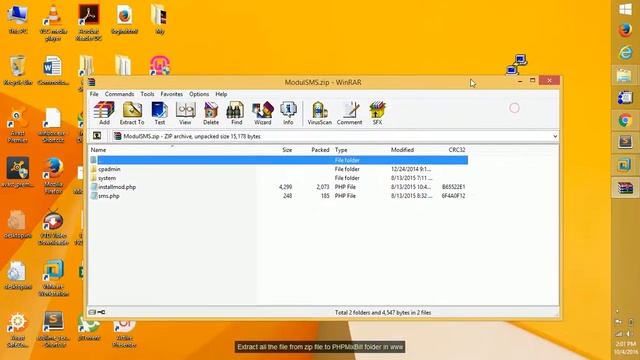Image resolution: width=640 pixels, height=360 pixels.
Task: Sort by the Type column header
Action: [341, 150]
